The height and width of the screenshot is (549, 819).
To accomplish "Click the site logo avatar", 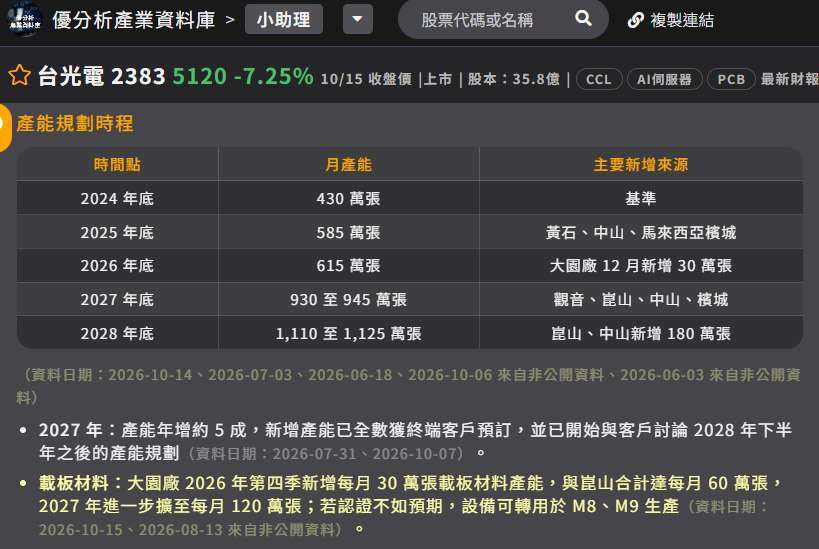I will (24, 18).
